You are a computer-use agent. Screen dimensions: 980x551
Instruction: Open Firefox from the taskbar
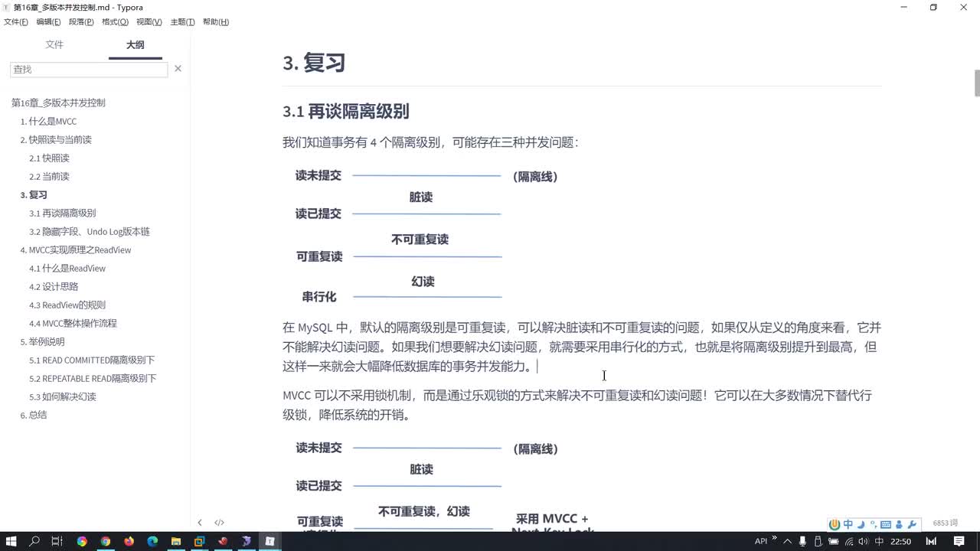point(129,541)
